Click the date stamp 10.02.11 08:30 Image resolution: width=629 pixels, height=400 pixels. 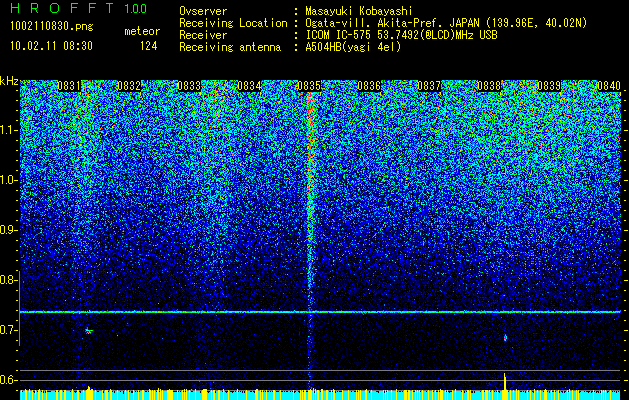[51, 46]
